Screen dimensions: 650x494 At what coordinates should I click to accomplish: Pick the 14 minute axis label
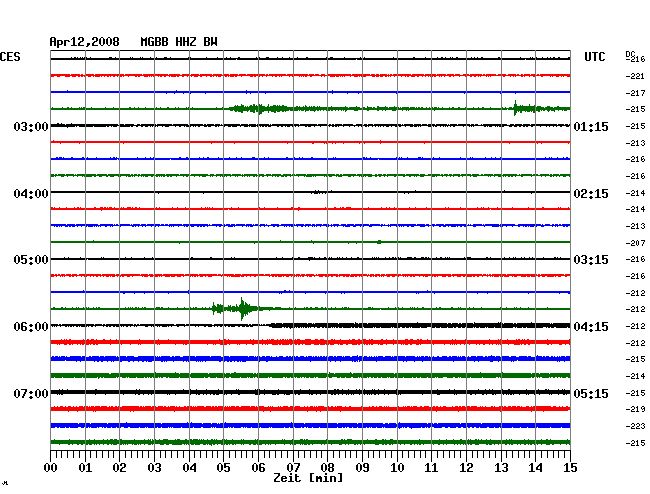pos(535,467)
